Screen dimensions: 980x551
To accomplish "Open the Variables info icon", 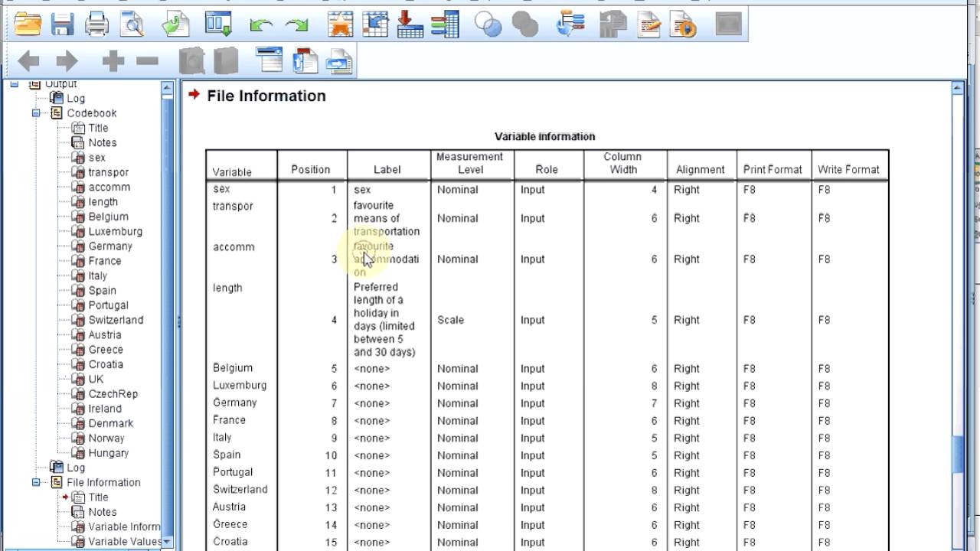I will (445, 24).
